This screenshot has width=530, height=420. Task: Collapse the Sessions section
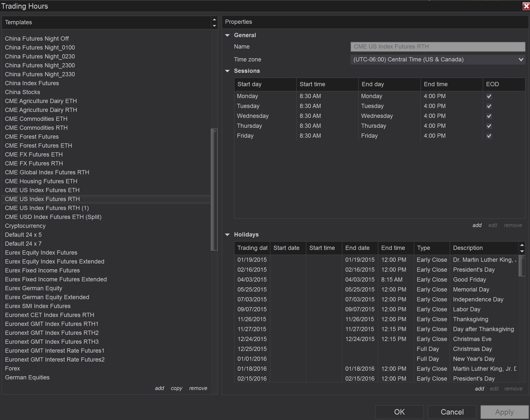227,71
